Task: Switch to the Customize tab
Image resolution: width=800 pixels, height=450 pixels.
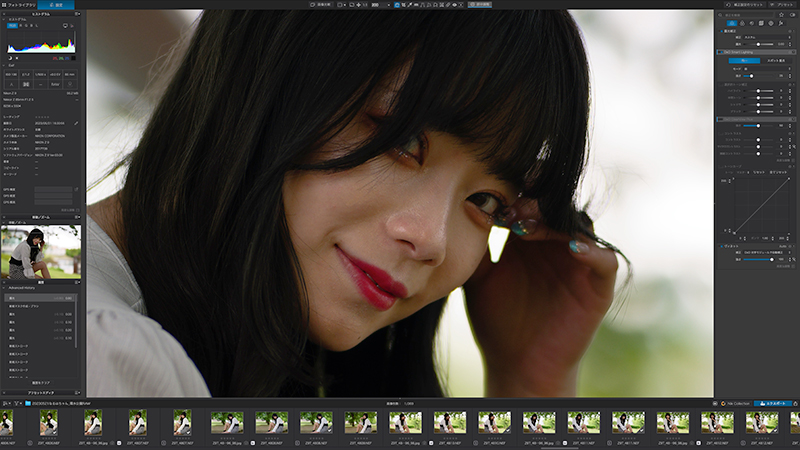Action: pos(56,5)
